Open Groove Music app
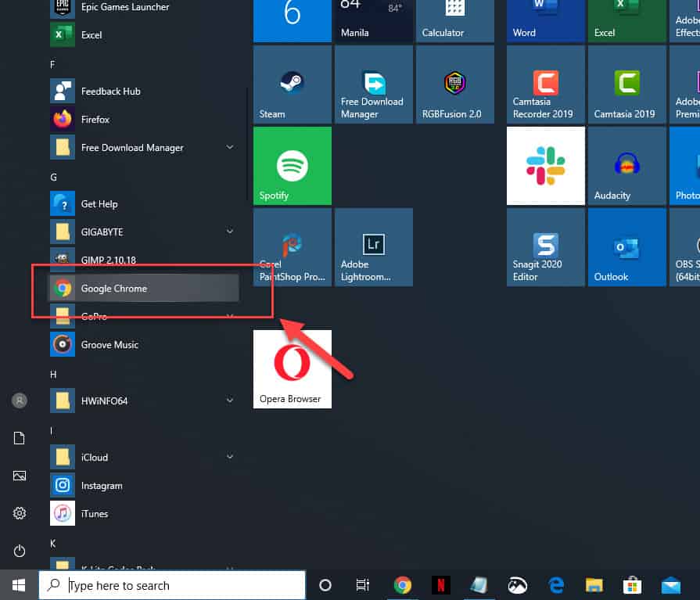Image resolution: width=700 pixels, height=600 pixels. (x=143, y=345)
